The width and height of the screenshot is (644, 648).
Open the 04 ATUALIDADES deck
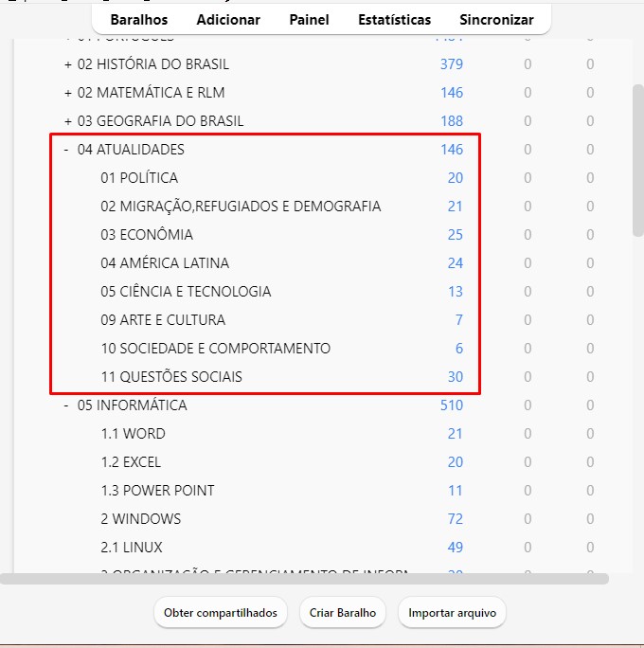[131, 150]
